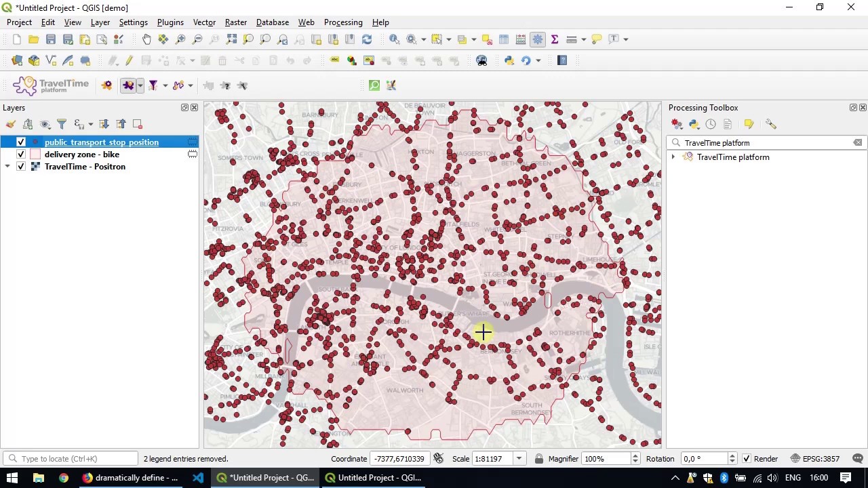The height and width of the screenshot is (488, 868).
Task: Open the attribute table icon
Action: click(x=504, y=39)
